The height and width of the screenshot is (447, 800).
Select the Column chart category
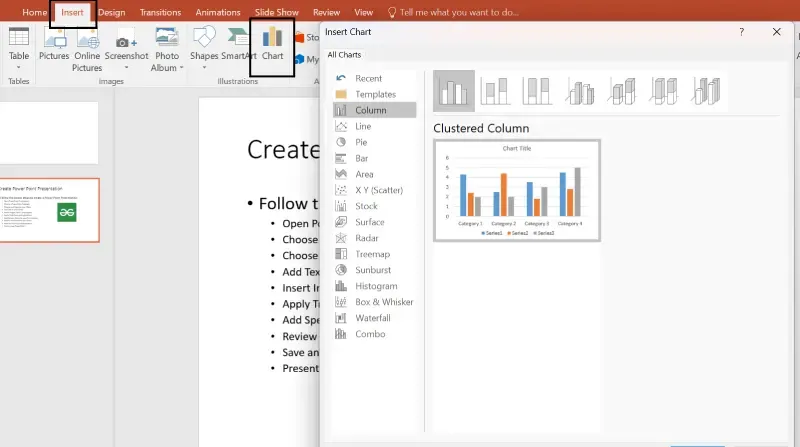pos(374,110)
